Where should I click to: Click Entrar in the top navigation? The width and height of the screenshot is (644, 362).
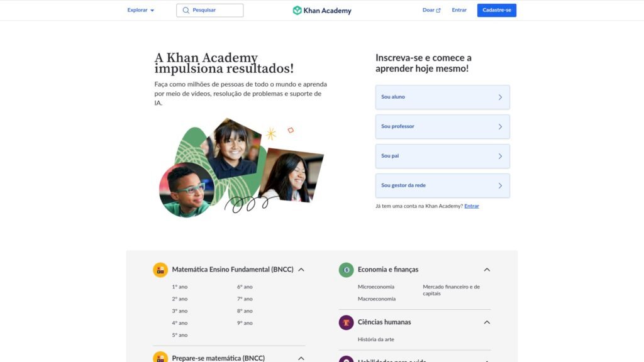459,10
